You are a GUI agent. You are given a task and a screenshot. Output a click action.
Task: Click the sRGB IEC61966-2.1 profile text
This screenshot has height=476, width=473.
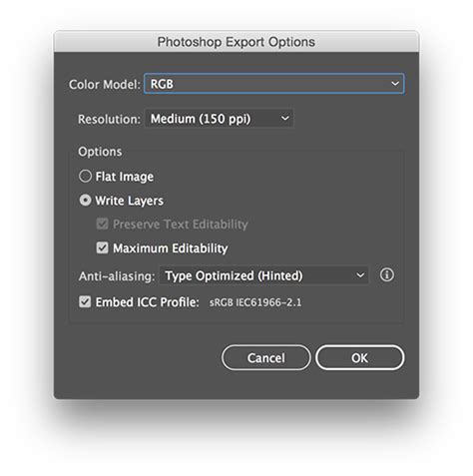[x=255, y=302]
